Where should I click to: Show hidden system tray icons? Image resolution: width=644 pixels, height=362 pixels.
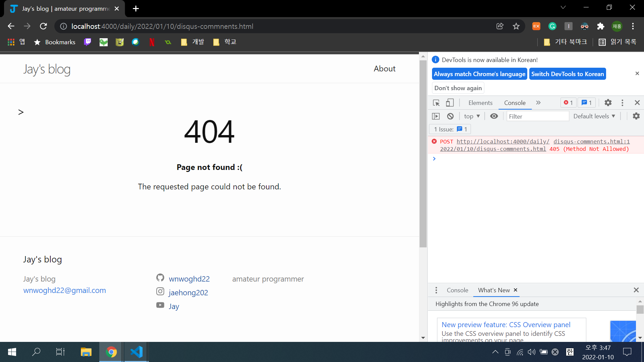click(495, 352)
